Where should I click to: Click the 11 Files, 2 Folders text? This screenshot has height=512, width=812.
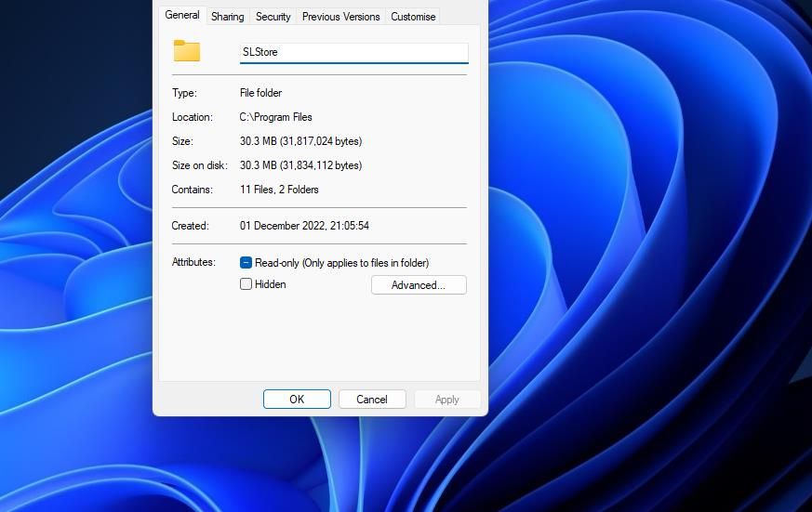[279, 190]
